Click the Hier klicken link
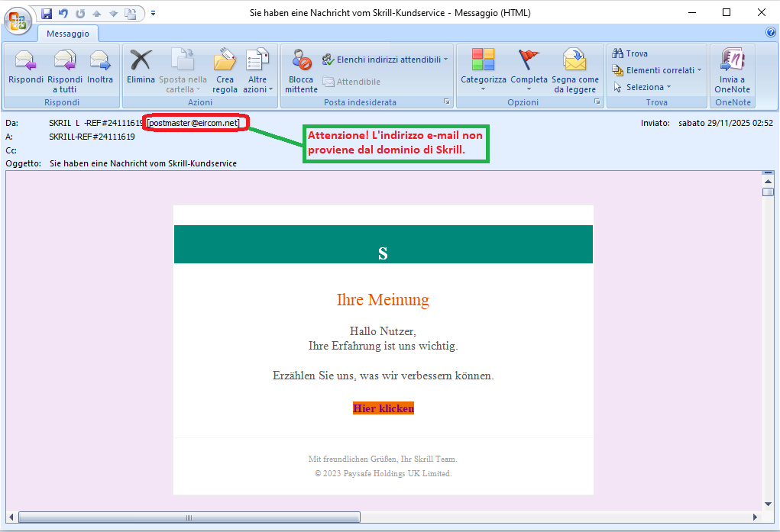 pyautogui.click(x=383, y=408)
